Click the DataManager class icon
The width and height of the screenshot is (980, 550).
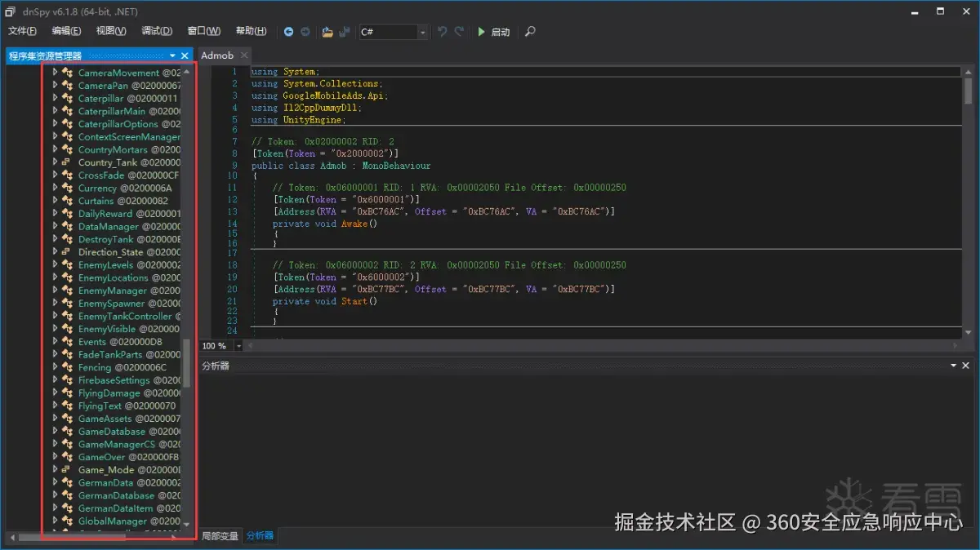click(x=68, y=226)
